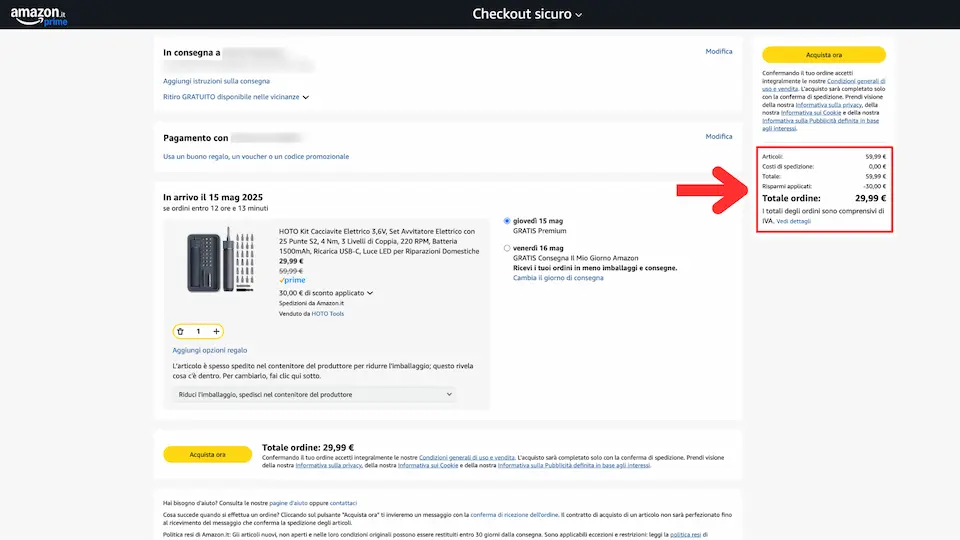Select giovedì 15 mag delivery option

[507, 221]
